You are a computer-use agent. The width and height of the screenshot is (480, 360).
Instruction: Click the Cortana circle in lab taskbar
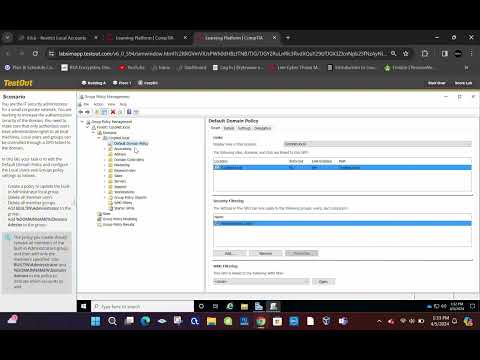pyautogui.click(x=201, y=306)
